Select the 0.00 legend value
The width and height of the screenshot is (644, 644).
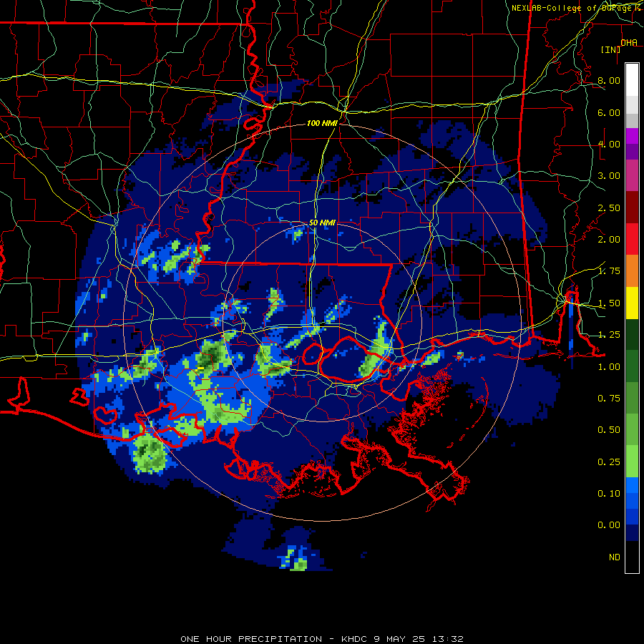point(609,525)
